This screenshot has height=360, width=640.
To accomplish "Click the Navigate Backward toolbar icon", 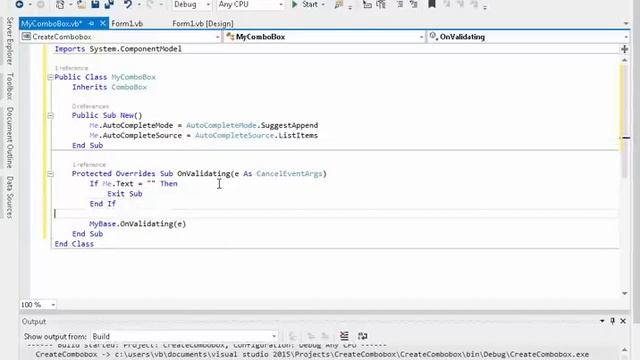I will click(19, 4).
